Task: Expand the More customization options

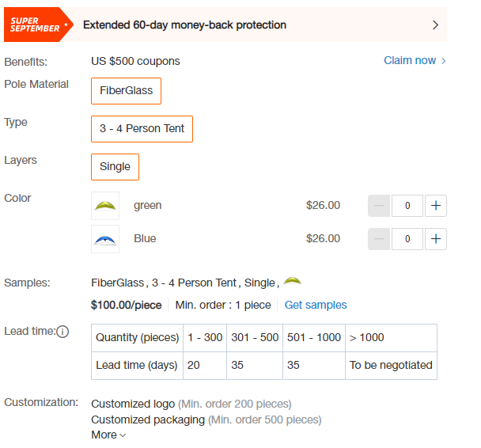Action: click(x=108, y=435)
